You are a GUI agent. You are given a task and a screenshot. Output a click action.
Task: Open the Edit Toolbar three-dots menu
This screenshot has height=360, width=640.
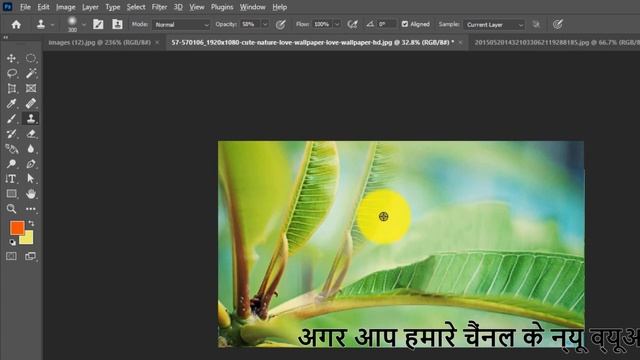click(x=31, y=209)
